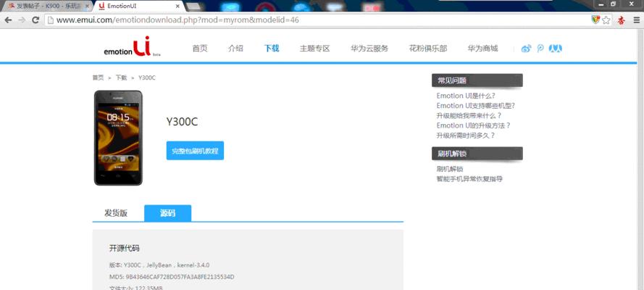Click the 刷机解锁 section header
The image size is (644, 290).
477,154
